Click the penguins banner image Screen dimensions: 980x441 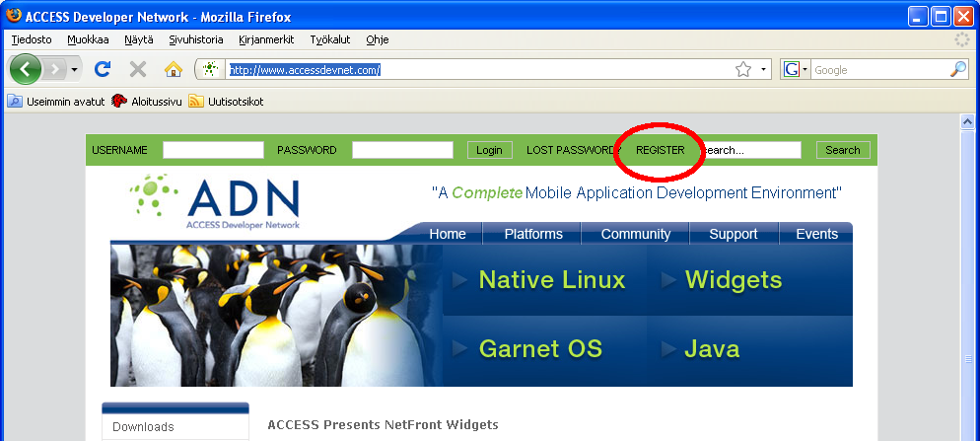(276, 316)
